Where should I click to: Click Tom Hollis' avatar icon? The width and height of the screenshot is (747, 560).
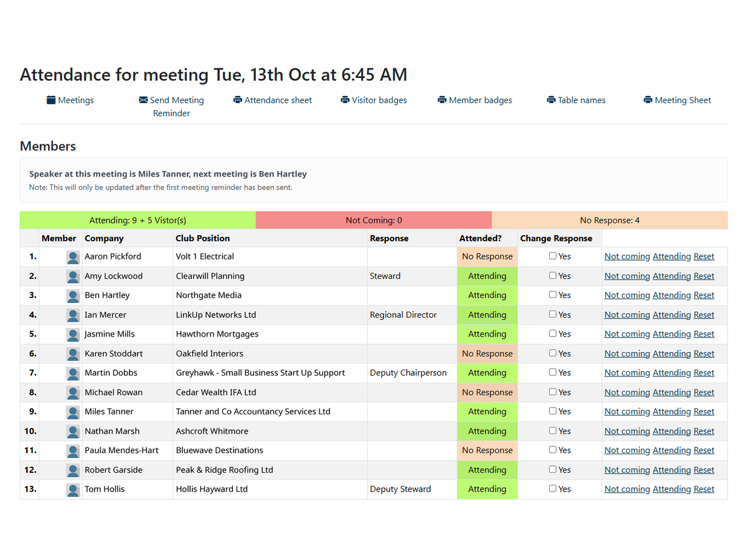(73, 490)
